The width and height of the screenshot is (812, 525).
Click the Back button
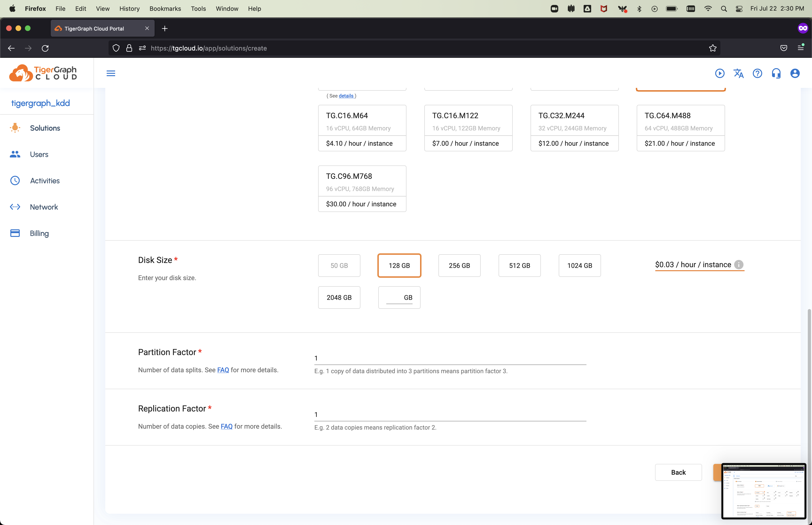(x=678, y=472)
